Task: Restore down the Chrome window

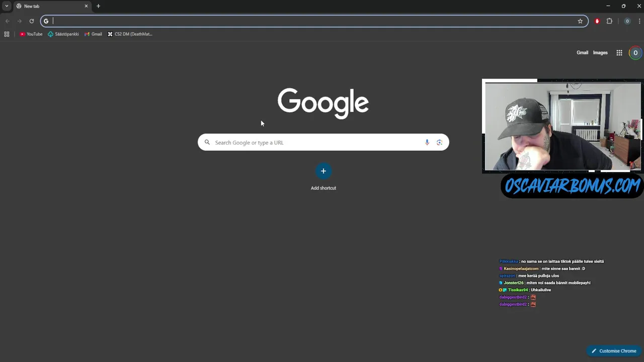Action: (x=623, y=6)
